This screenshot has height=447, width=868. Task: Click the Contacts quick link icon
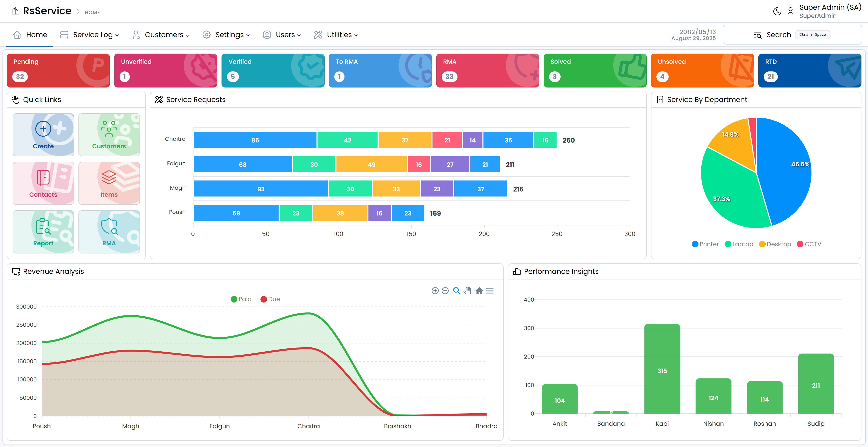pyautogui.click(x=43, y=178)
